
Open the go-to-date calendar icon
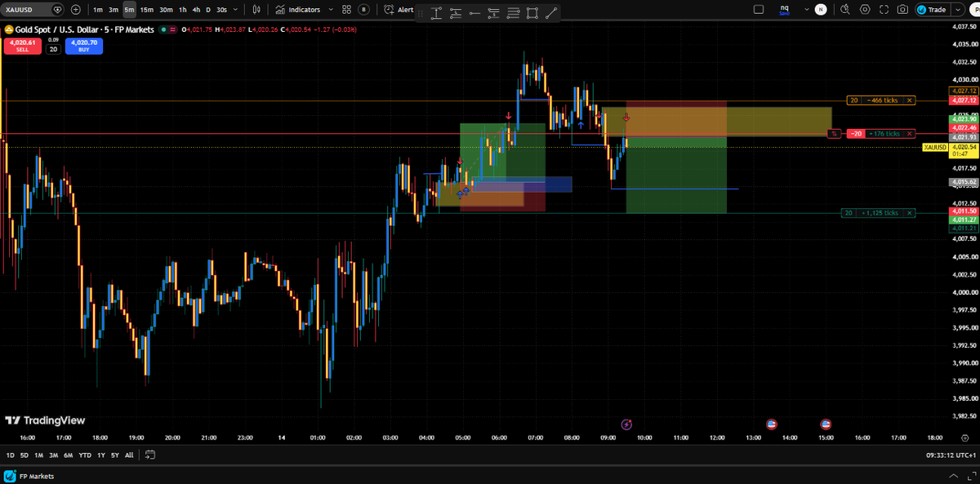[x=149, y=455]
